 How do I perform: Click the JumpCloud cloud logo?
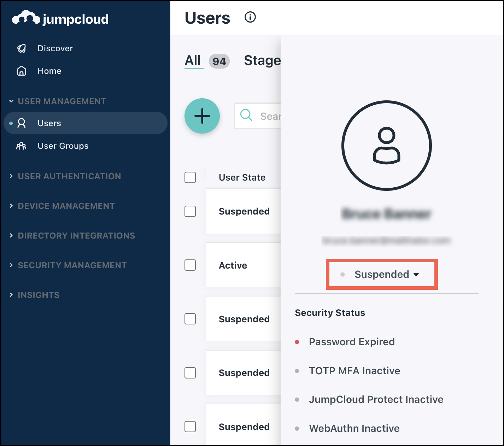tap(25, 18)
